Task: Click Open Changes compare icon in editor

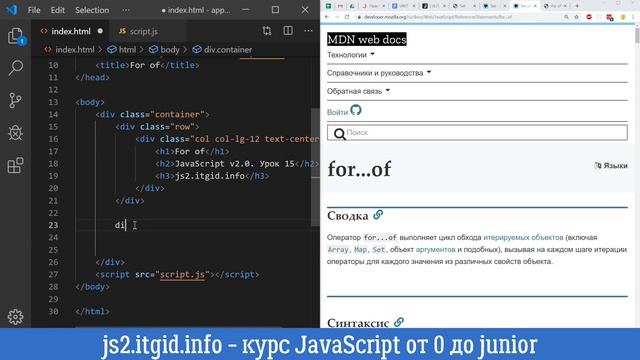Action: [267, 31]
